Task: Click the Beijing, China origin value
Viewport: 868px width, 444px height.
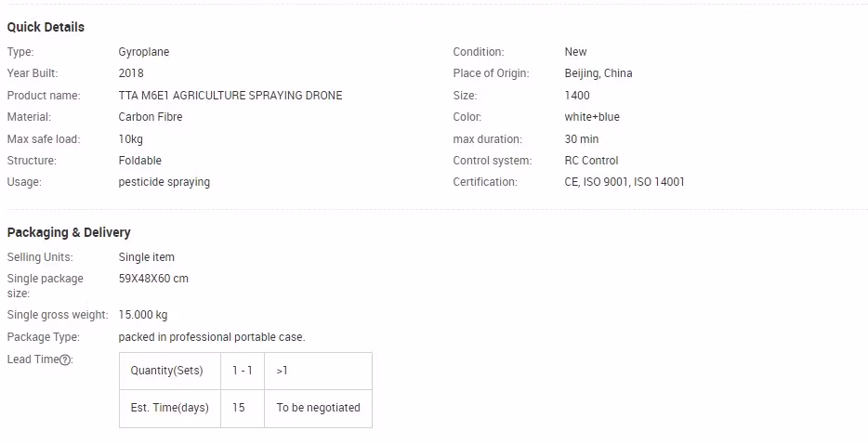Action: click(x=598, y=73)
